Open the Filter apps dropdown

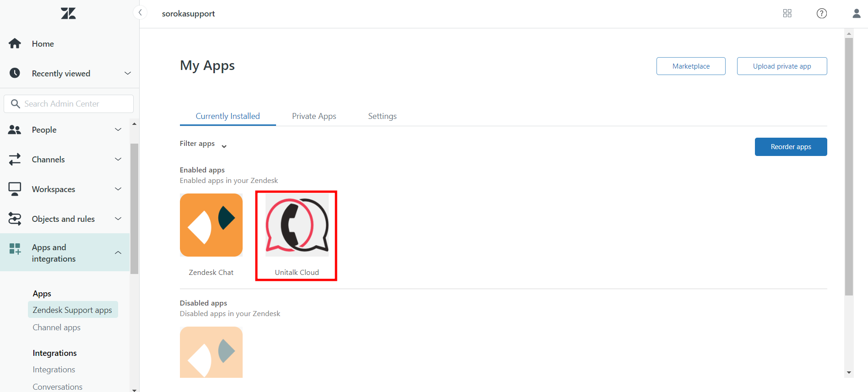pos(203,144)
